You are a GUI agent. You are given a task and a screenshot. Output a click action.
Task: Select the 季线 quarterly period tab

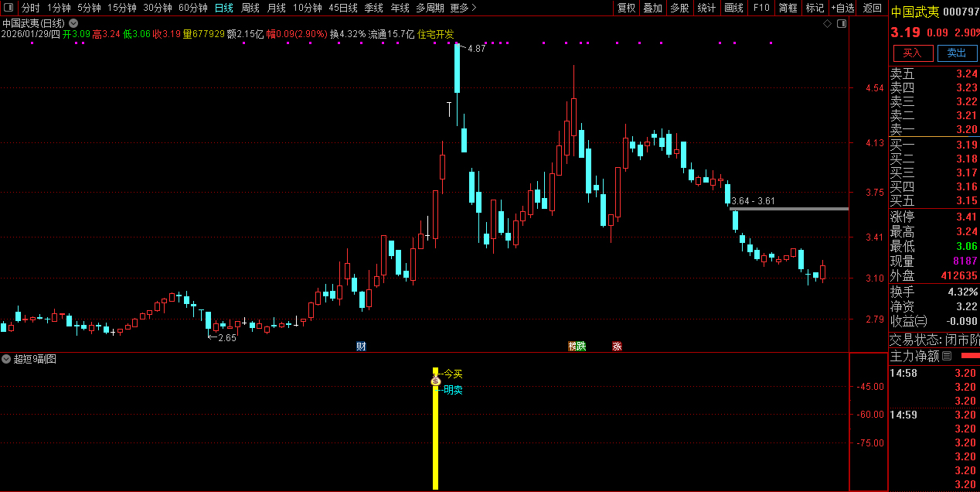[374, 8]
